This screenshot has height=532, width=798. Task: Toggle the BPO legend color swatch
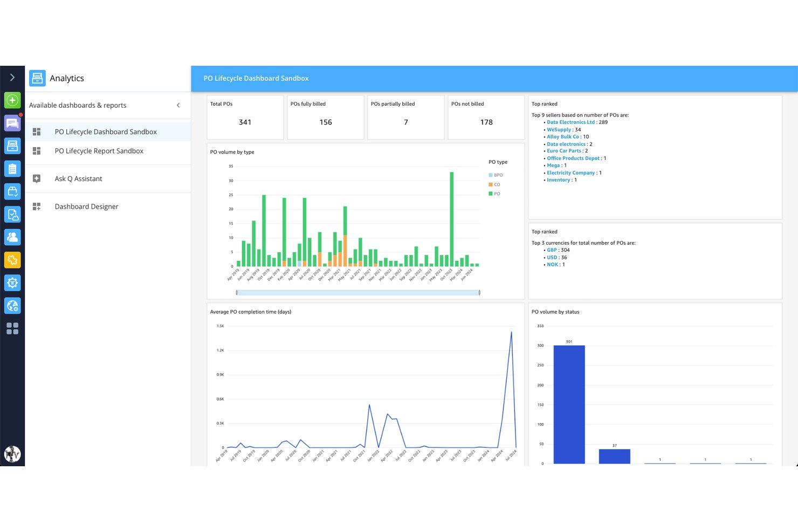tap(491, 175)
